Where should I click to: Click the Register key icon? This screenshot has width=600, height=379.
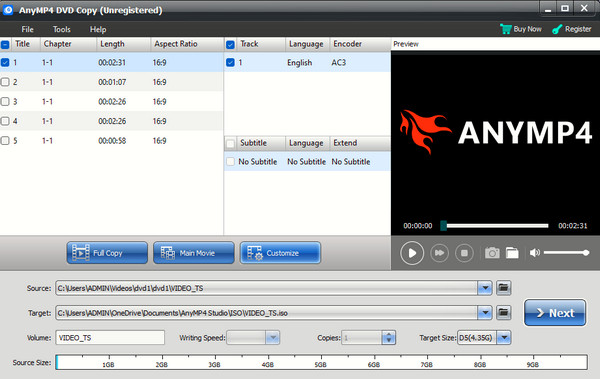click(x=557, y=29)
